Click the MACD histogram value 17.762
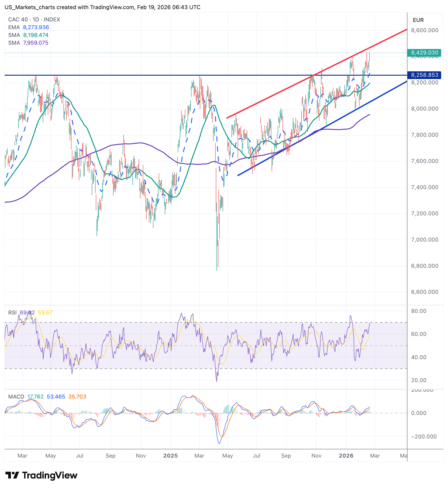Screen dimensions: 448x489 [35, 397]
